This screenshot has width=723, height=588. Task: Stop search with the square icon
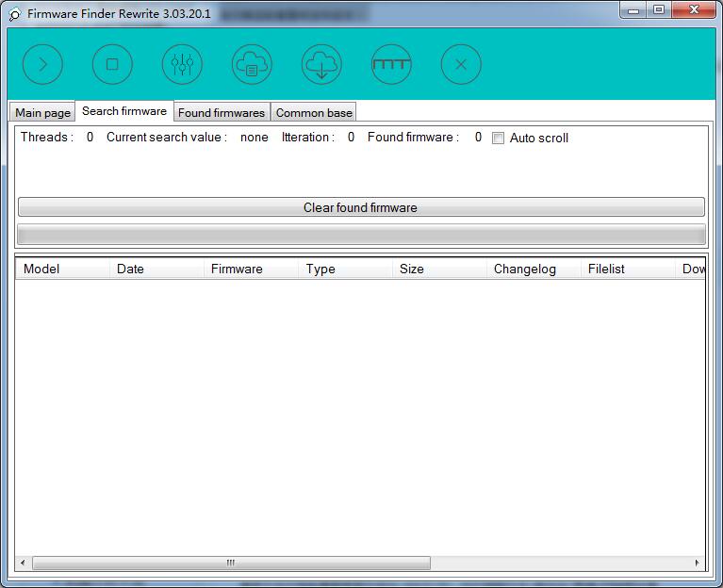tap(112, 64)
